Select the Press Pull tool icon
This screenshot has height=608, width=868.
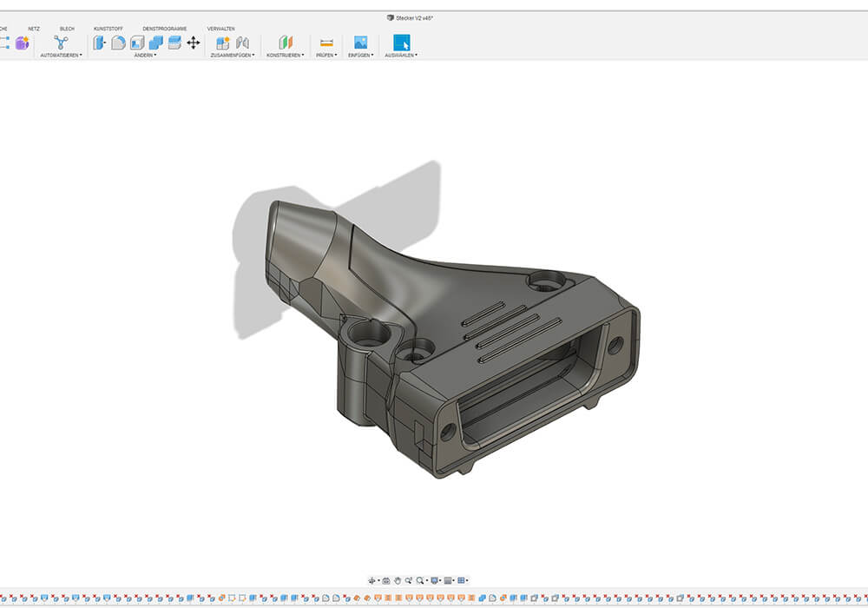coord(99,43)
